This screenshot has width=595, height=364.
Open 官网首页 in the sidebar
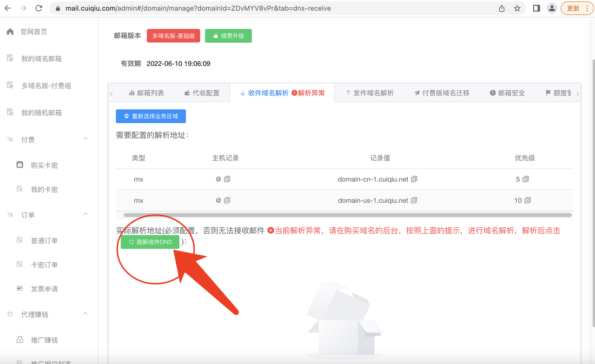(x=33, y=32)
